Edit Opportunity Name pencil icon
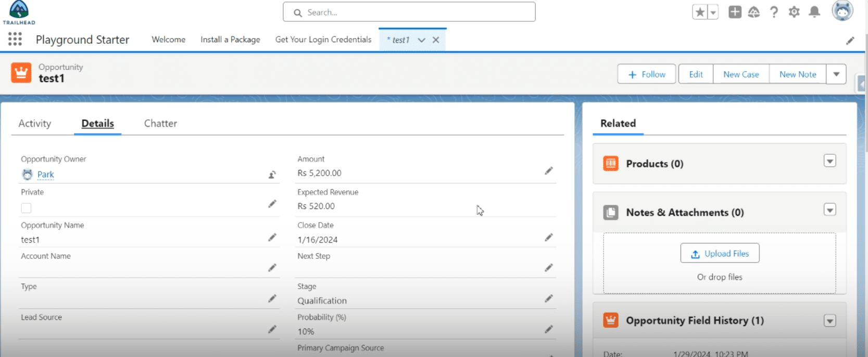Viewport: 868px width, 357px height. (272, 237)
